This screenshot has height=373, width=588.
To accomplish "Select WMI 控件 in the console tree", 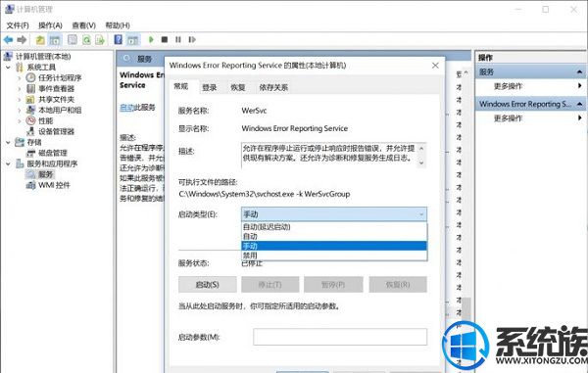I will click(54, 185).
